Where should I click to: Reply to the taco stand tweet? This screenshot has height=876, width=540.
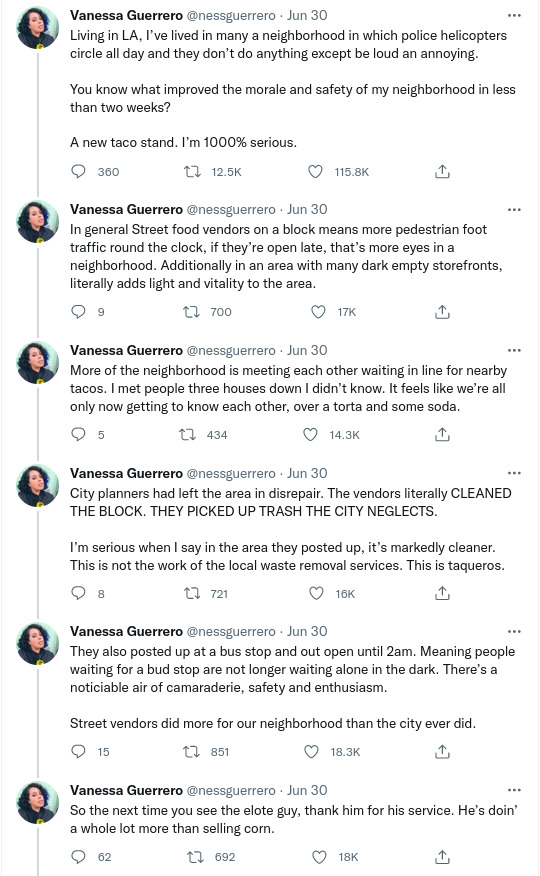point(78,172)
